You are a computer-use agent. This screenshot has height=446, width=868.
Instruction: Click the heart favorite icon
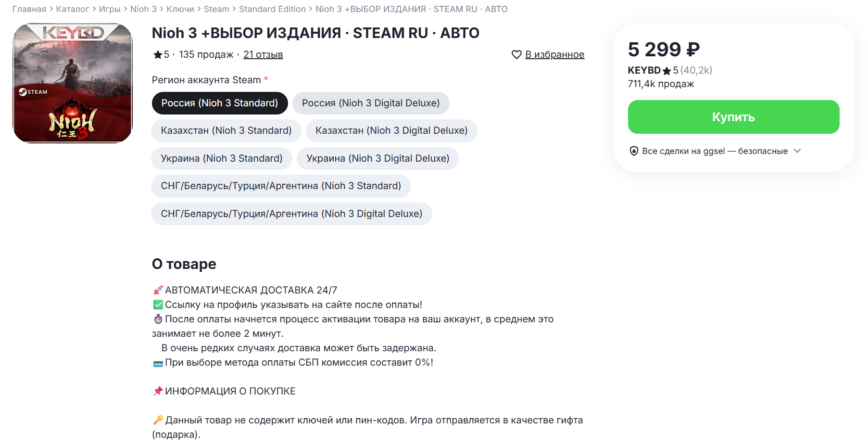516,55
